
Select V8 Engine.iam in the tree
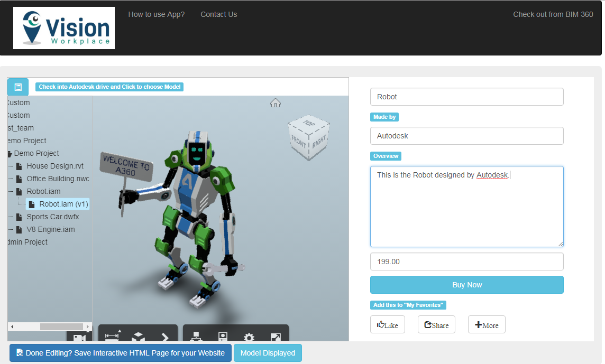click(x=51, y=230)
